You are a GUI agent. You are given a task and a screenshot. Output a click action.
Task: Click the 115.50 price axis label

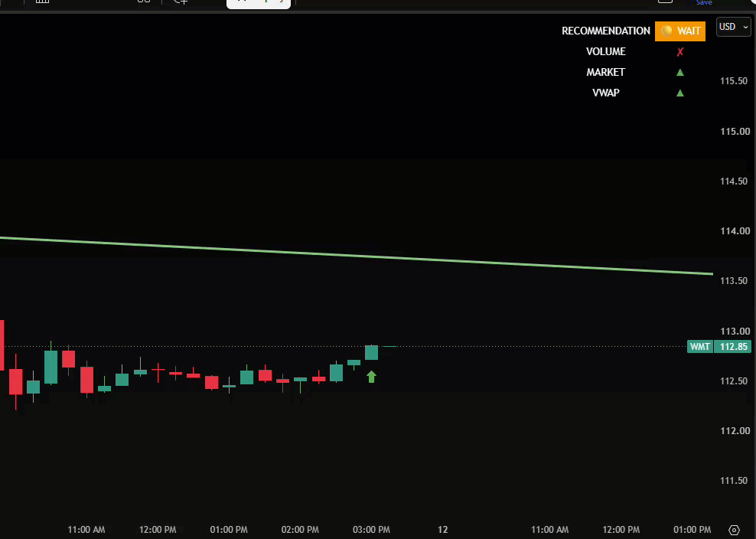point(734,81)
